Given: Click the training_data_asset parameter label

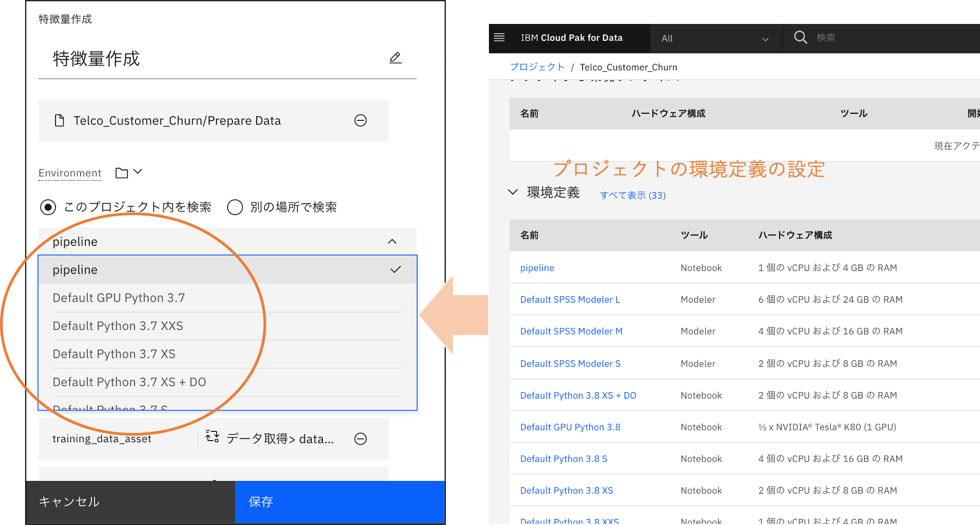Looking at the screenshot, I should coord(102,439).
